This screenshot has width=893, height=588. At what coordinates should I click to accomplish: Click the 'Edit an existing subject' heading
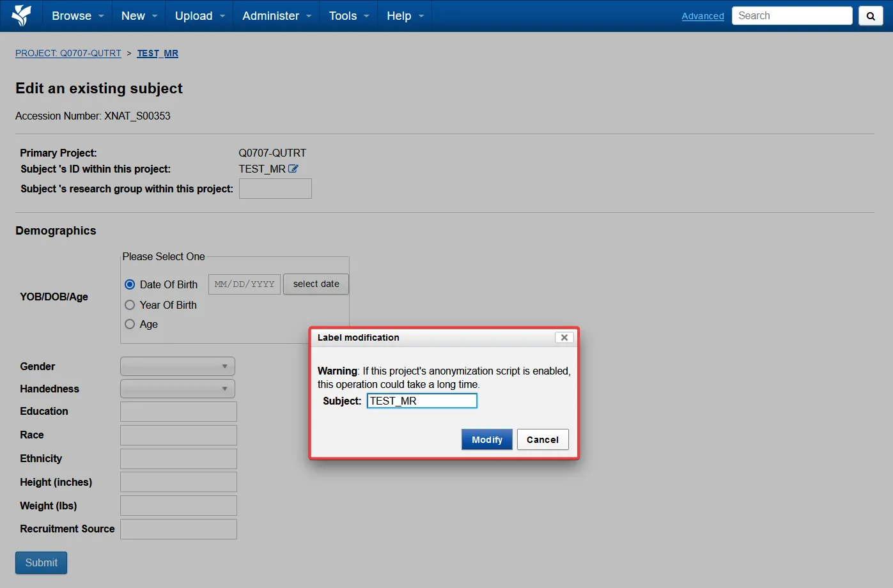pos(99,88)
